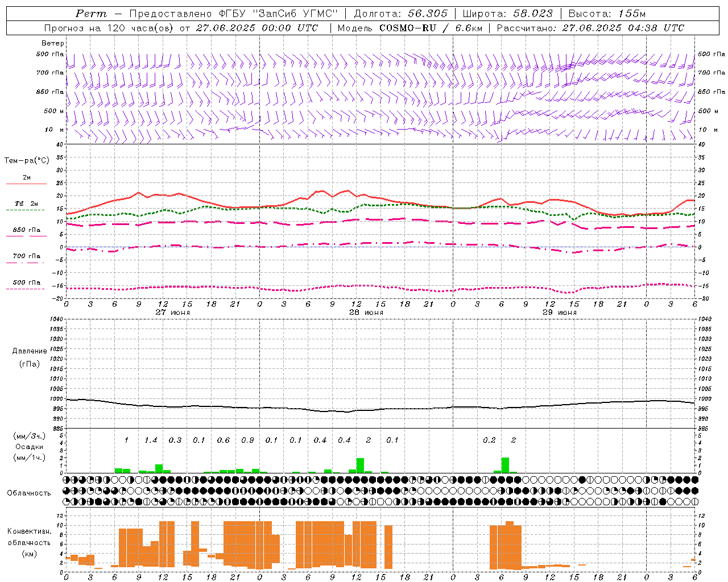
Task: Click the '(км)' unit under convective cloud label
Action: click(30, 554)
